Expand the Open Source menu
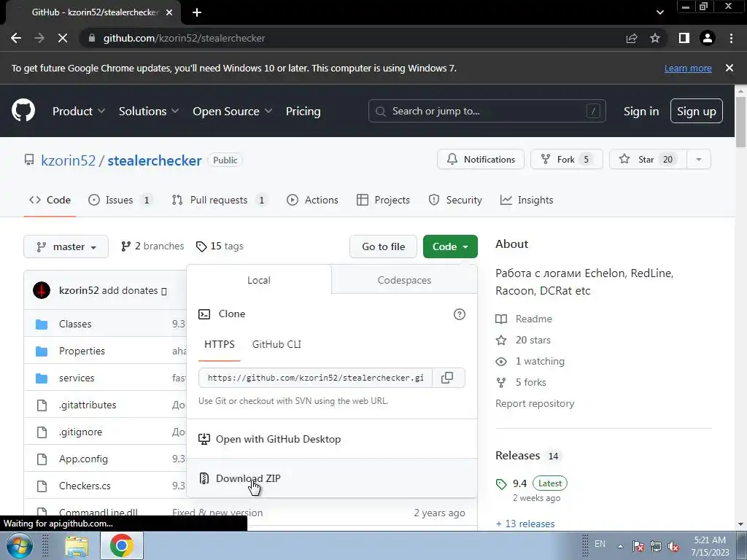 point(233,111)
